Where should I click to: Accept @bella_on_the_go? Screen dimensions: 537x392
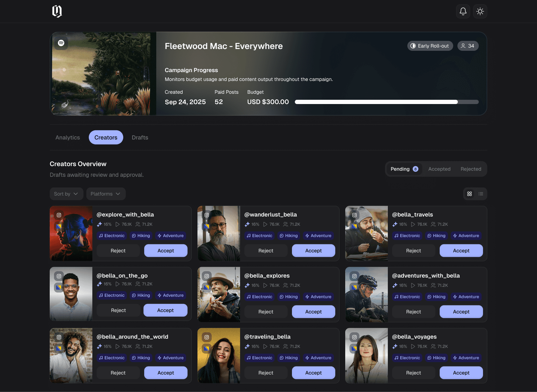[x=166, y=310]
